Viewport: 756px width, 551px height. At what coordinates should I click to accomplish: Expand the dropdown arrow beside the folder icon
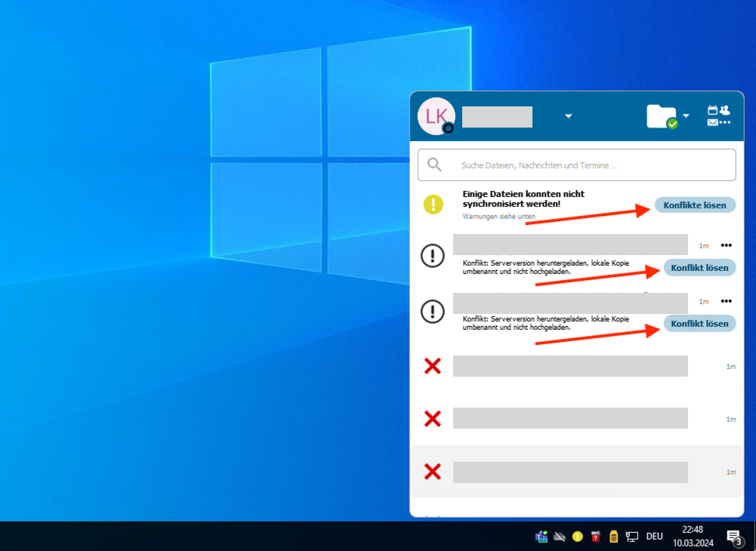coord(686,116)
